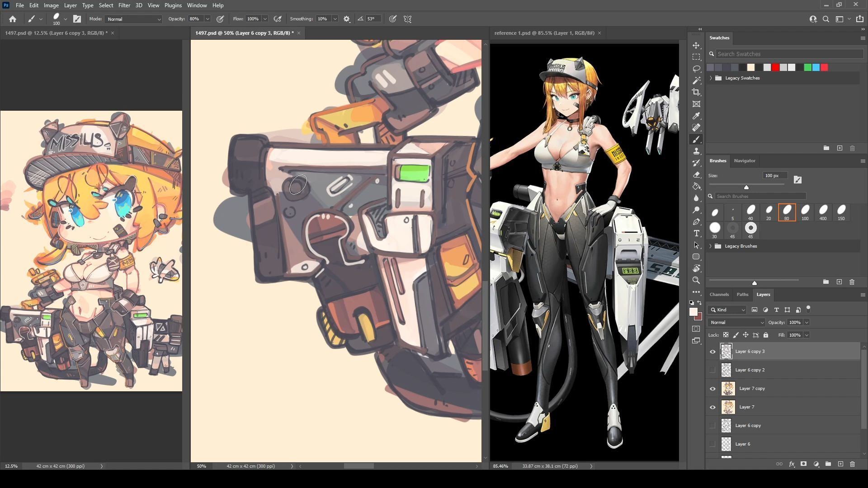Viewport: 868px width, 488px height.
Task: Create a new swatch in Swatches panel
Action: click(x=840, y=148)
